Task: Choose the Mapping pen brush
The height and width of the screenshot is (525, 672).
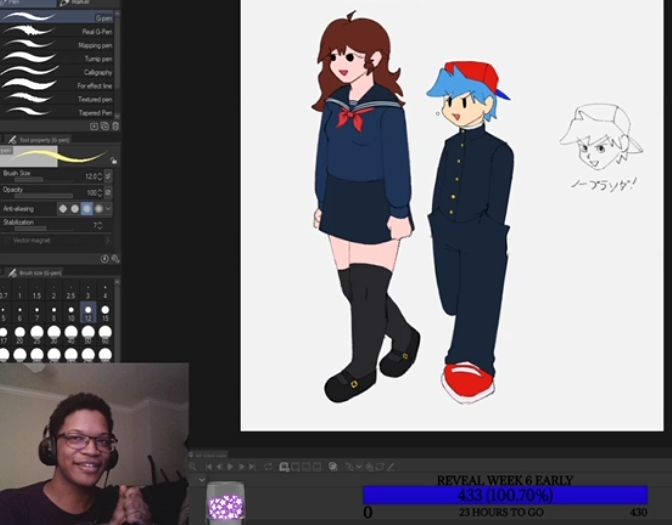Action: pyautogui.click(x=57, y=45)
